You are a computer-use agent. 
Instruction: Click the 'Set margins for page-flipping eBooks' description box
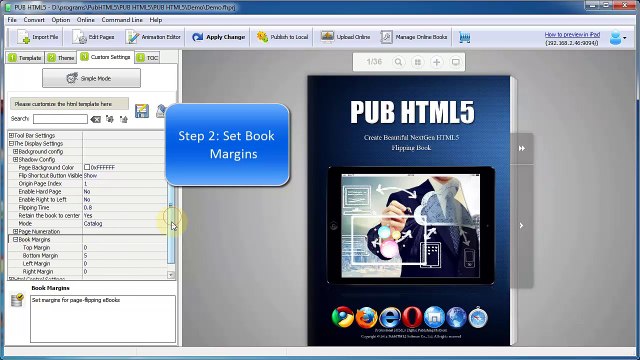click(103, 319)
